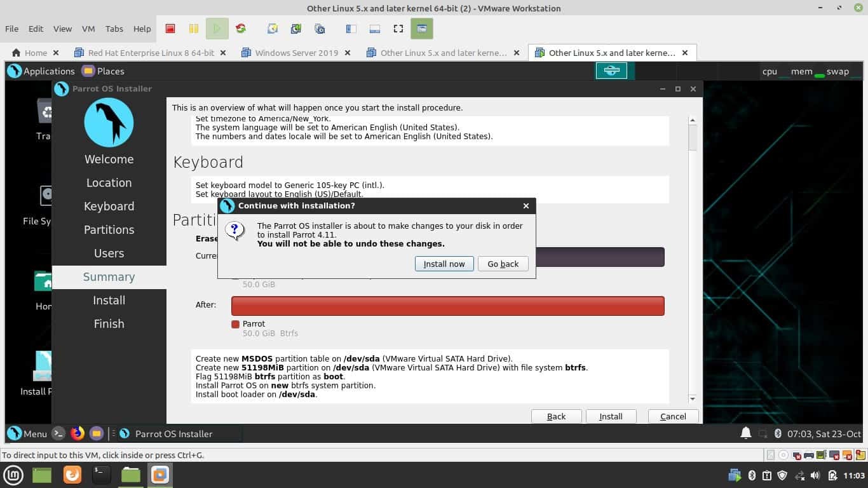Click the Install button at the installer bottom
Screen dimensions: 868x488
point(611,416)
